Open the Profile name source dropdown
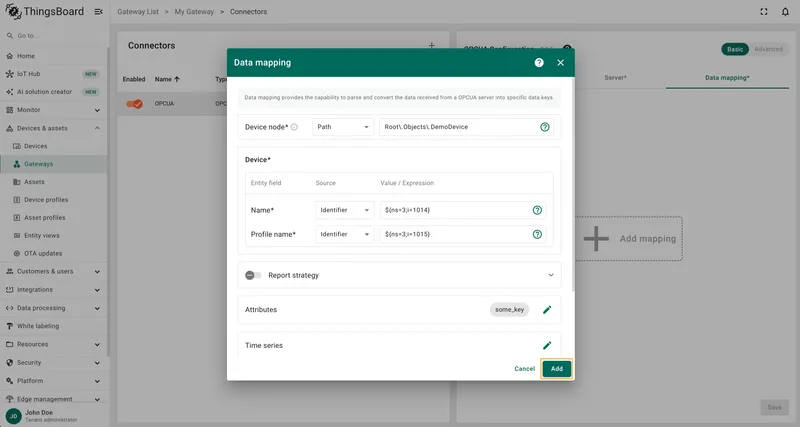The height and width of the screenshot is (427, 800). [344, 234]
